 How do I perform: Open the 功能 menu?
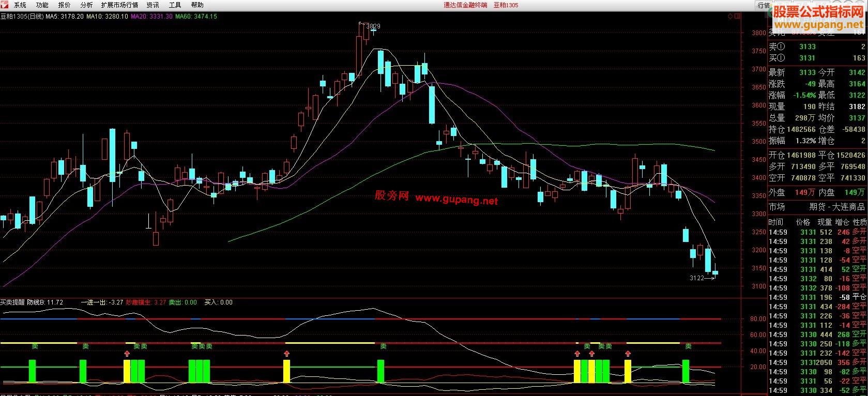(42, 5)
